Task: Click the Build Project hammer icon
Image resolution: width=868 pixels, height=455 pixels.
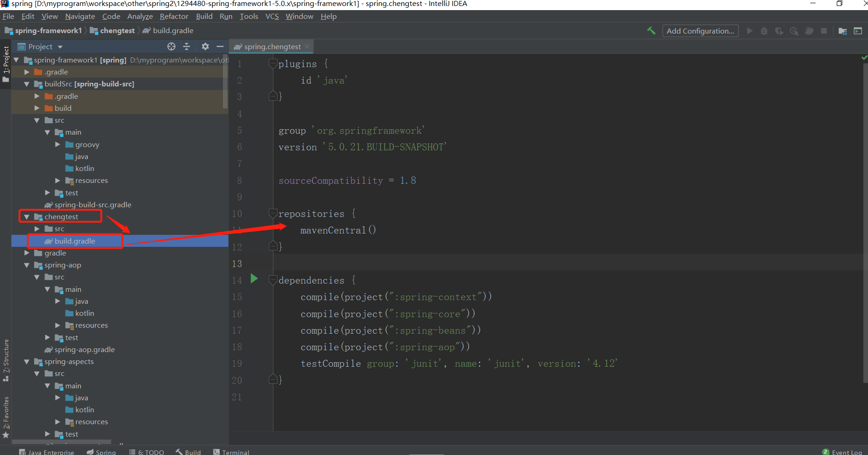Action: coord(651,31)
